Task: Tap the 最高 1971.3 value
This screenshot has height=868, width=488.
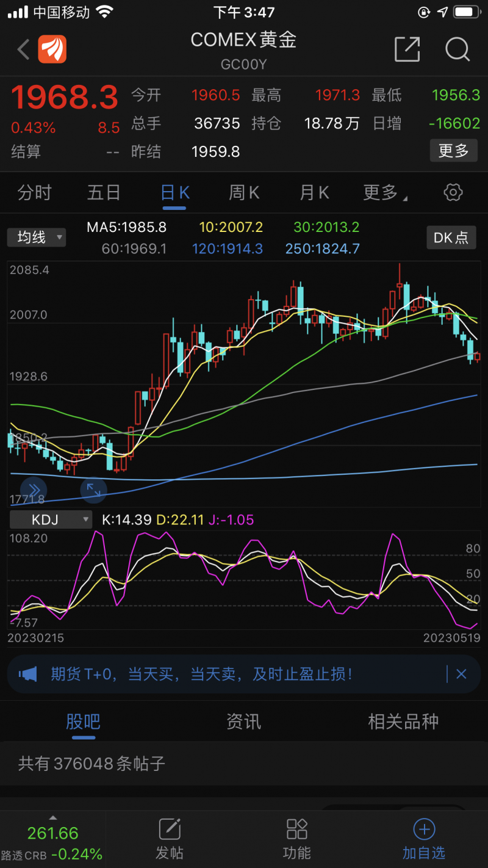Action: (x=338, y=95)
